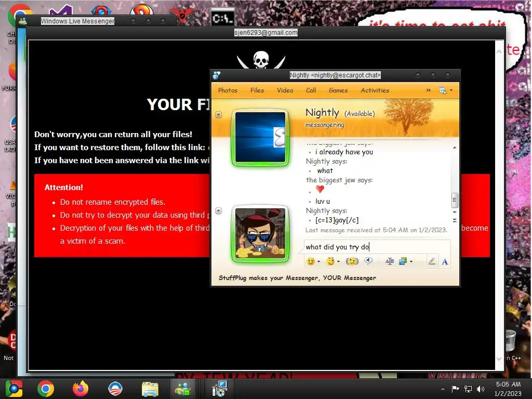Click 'Don't worry,you can return all your files!'
Viewport: 532px width, 399px height.
[x=113, y=135]
